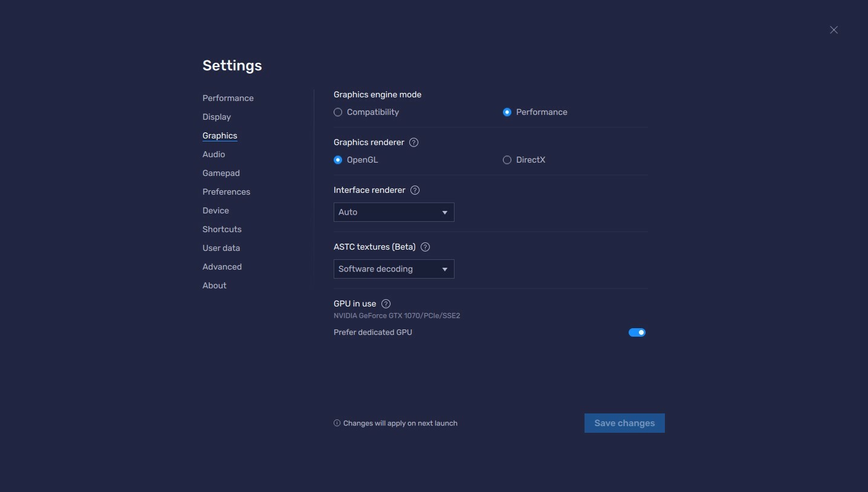The height and width of the screenshot is (492, 868).
Task: Click Graphics engine mode heading
Action: coord(377,94)
